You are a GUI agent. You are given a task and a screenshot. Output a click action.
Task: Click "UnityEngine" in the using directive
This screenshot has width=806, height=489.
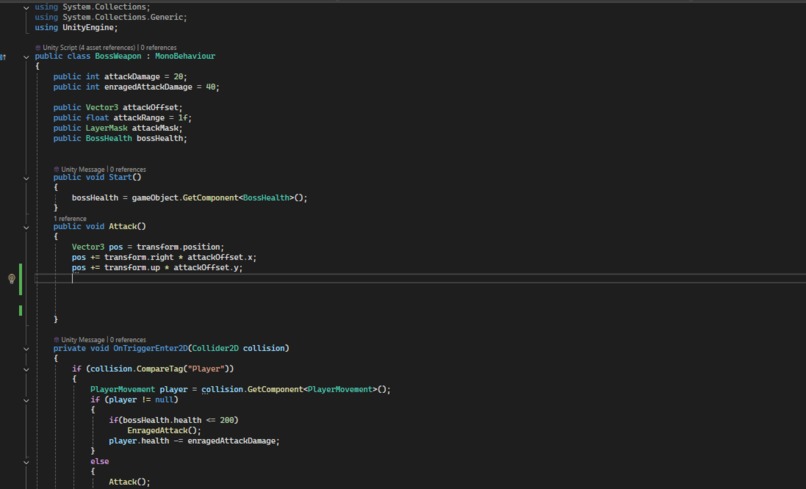pos(88,27)
